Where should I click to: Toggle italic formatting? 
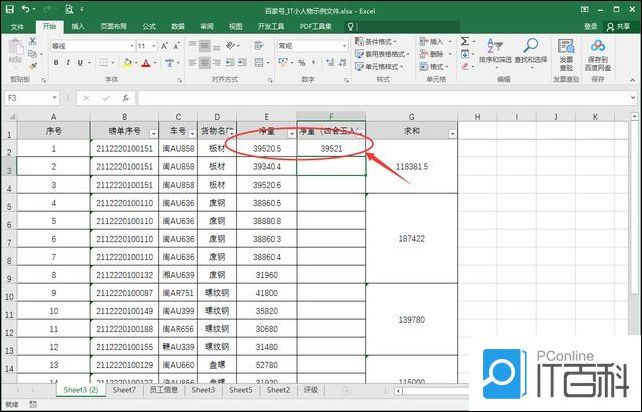click(x=68, y=63)
